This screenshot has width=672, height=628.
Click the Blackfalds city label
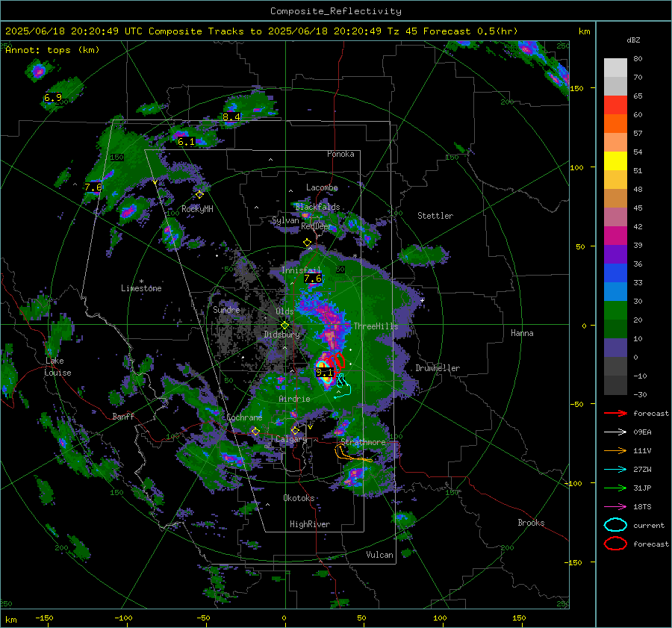[x=317, y=207]
